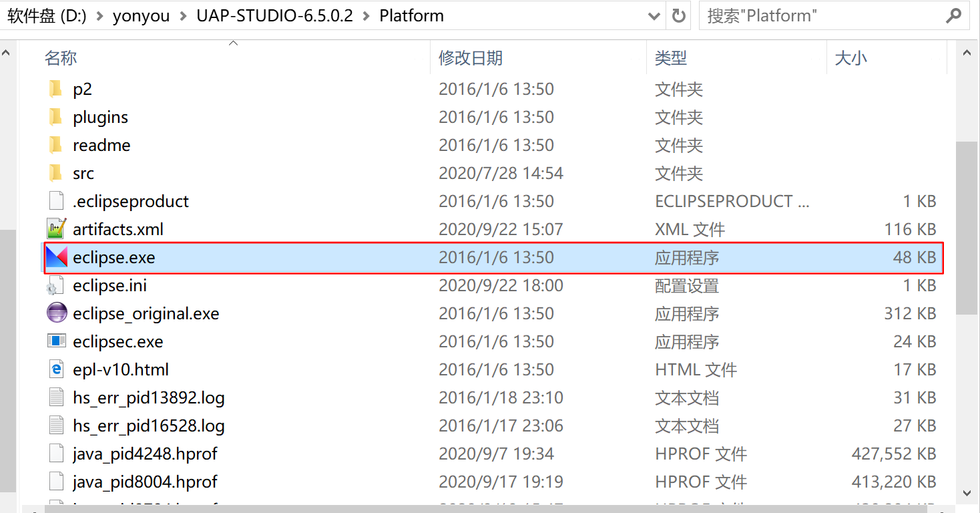Expand the chevron after 软件盘 (D:)

[x=100, y=16]
